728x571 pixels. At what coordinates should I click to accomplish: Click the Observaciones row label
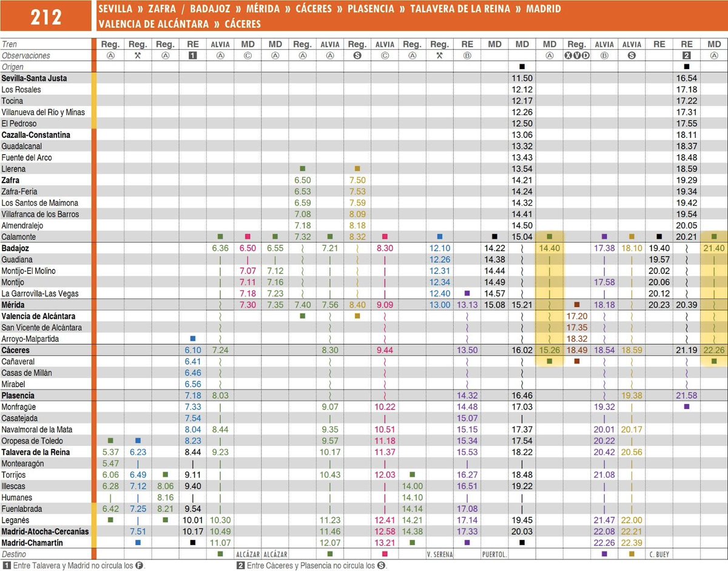pos(25,55)
